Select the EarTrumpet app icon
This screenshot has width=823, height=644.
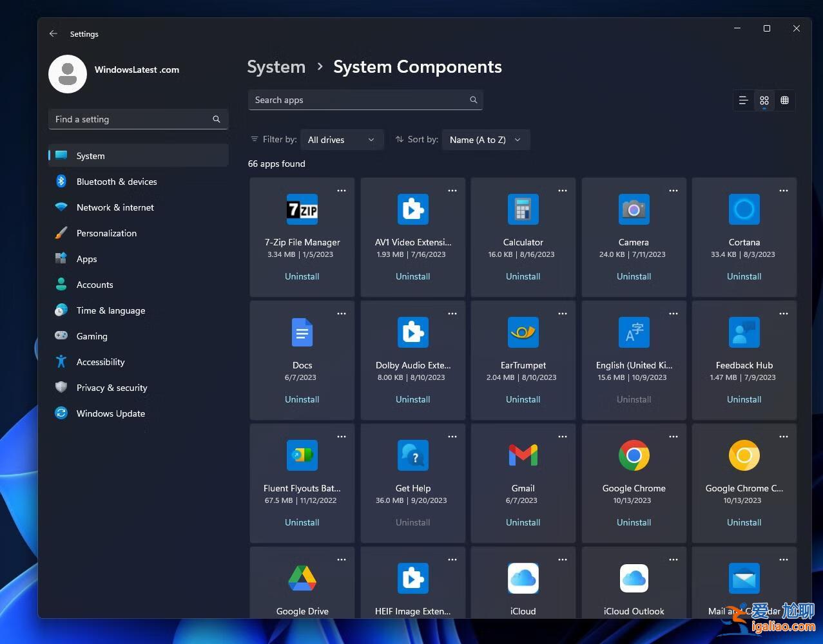point(523,332)
